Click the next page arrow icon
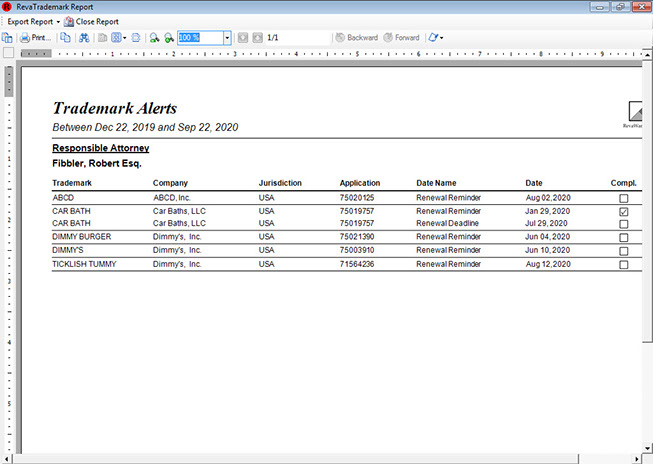Image resolution: width=653 pixels, height=464 pixels. point(257,37)
